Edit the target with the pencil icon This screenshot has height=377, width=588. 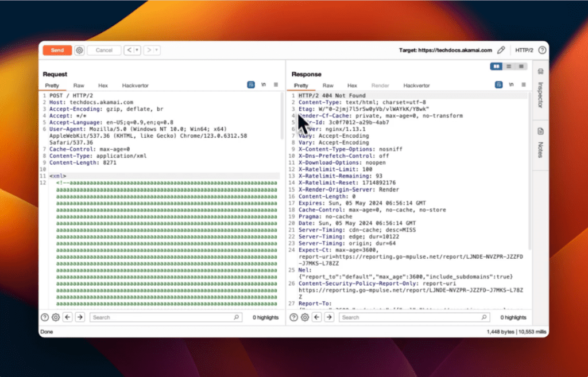(501, 50)
